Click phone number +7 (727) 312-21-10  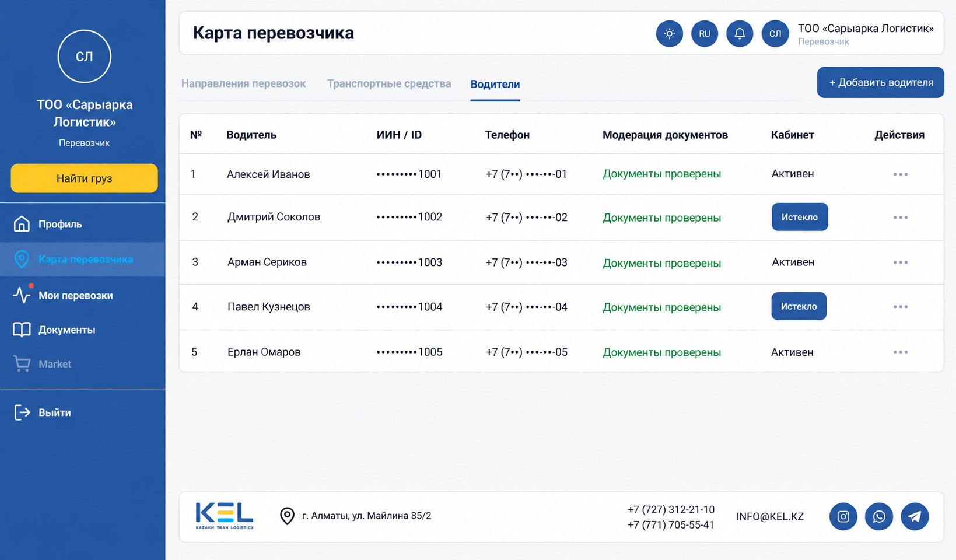point(671,509)
